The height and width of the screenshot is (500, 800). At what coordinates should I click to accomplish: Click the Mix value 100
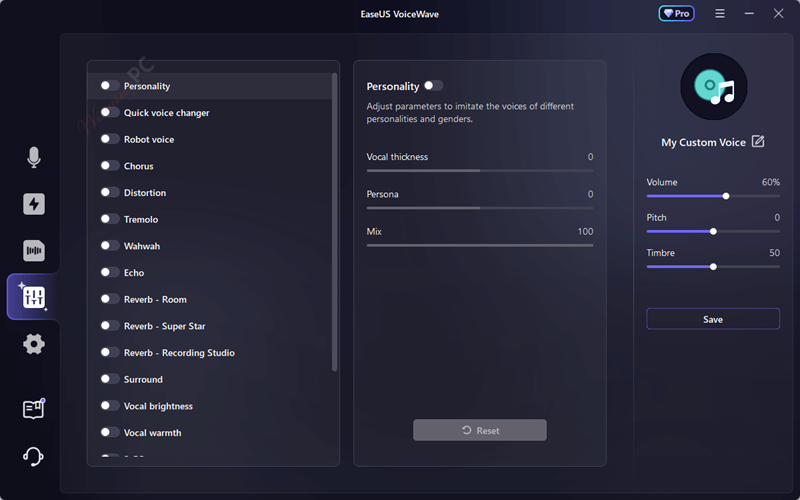click(x=585, y=232)
